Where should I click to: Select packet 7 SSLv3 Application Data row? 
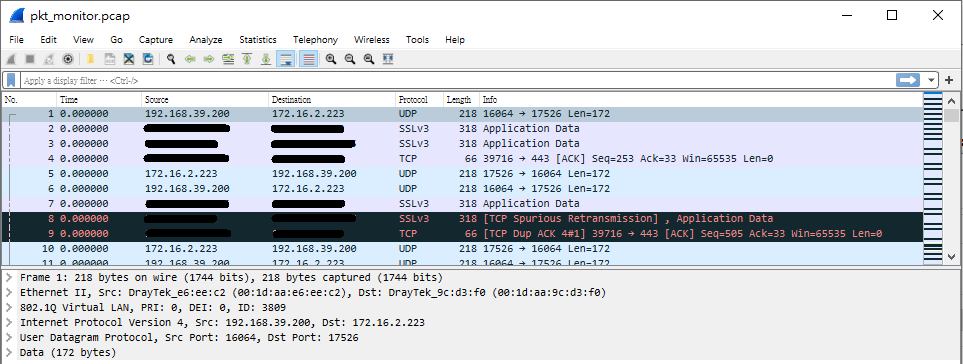pos(462,204)
